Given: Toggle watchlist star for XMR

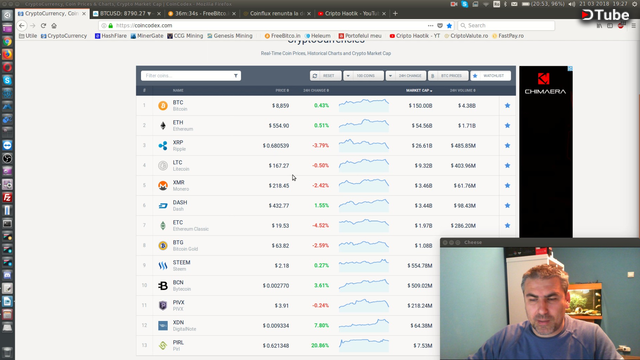Looking at the screenshot, I should (x=507, y=186).
